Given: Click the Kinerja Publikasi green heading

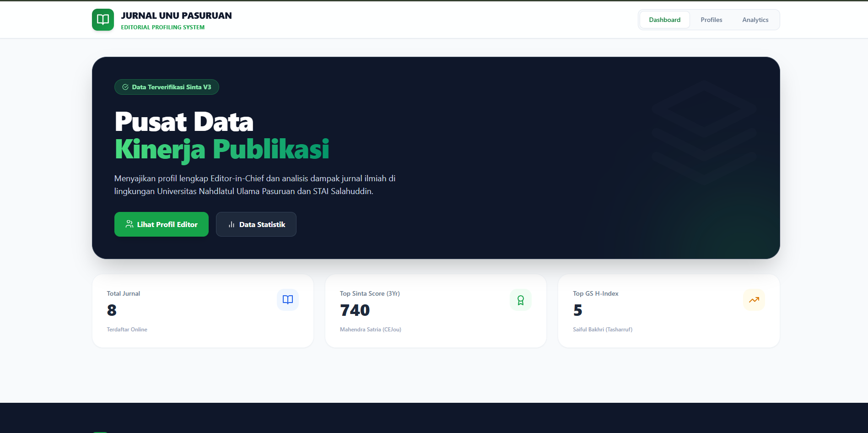Looking at the screenshot, I should click(222, 149).
